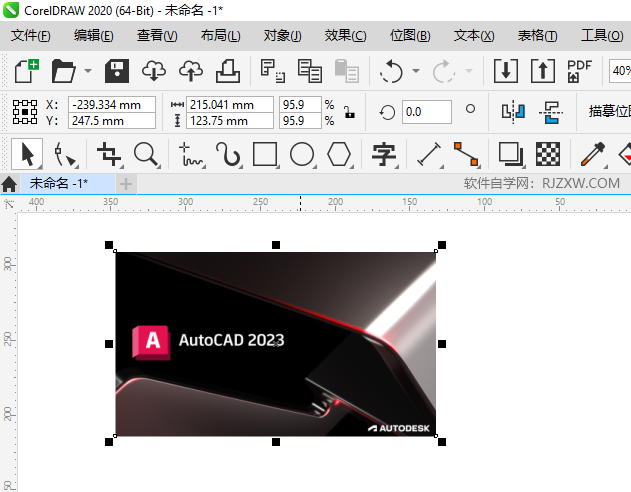Add a new document with plus tab
631x492 pixels.
pyautogui.click(x=126, y=184)
